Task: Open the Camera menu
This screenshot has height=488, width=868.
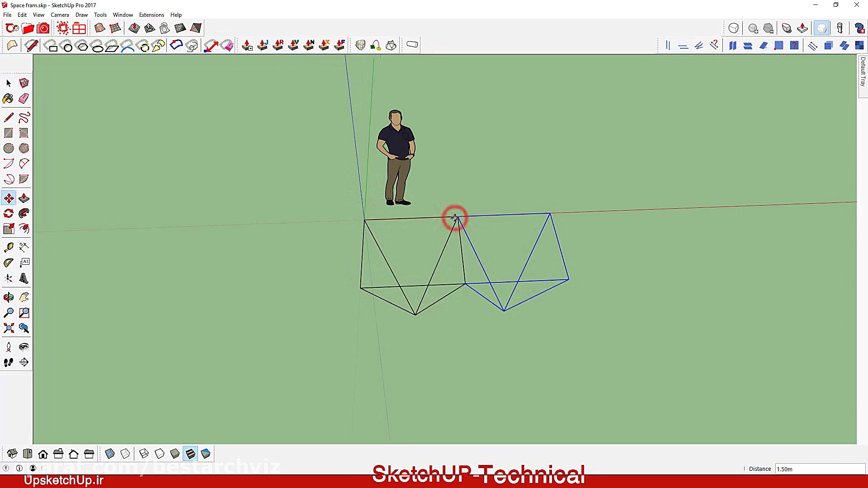Action: [x=60, y=15]
